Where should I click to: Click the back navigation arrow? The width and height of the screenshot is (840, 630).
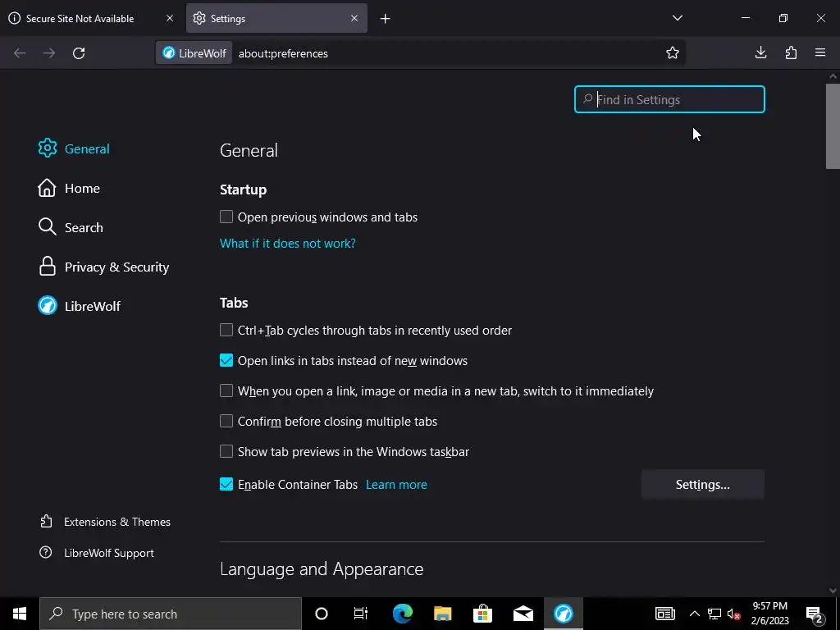tap(20, 53)
